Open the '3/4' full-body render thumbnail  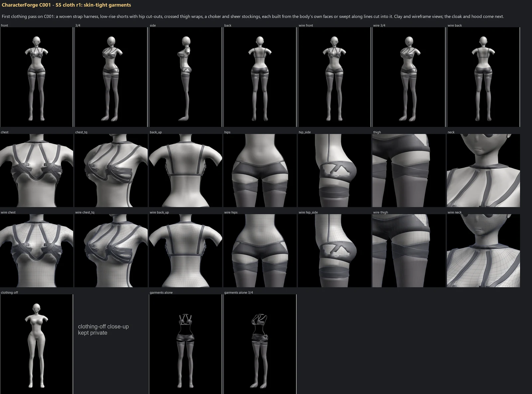coord(111,77)
